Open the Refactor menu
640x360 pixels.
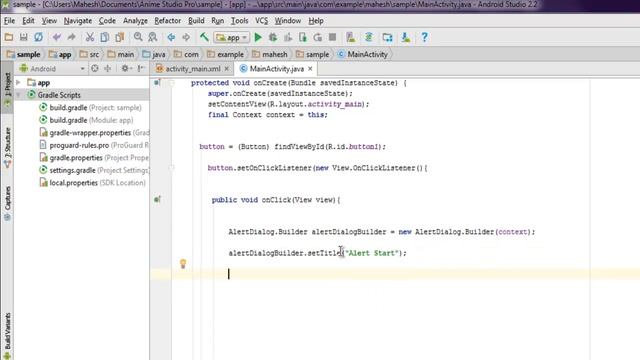167,21
